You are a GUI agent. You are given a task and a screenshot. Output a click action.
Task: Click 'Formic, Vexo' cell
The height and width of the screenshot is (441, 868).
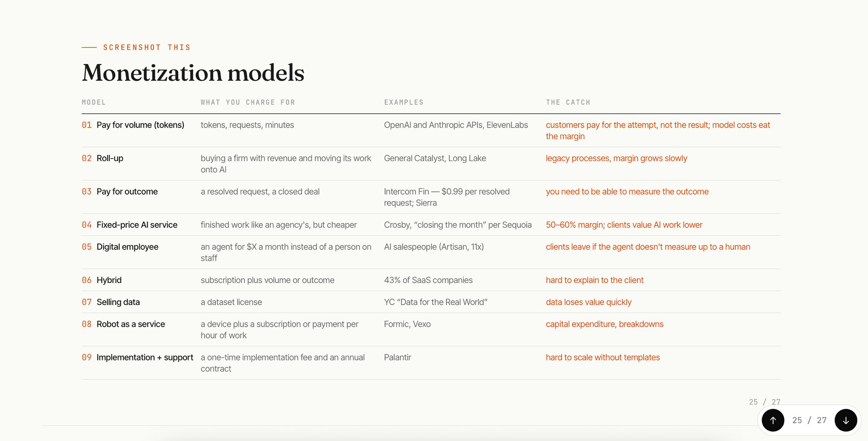point(407,324)
